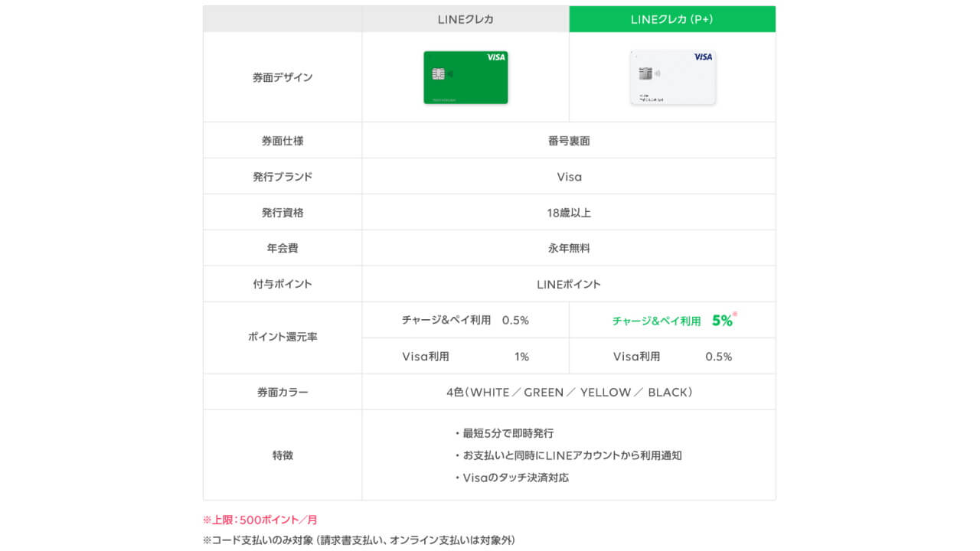
Task: Click the IC chip on the LINEクレカ(P+) card
Action: pyautogui.click(x=645, y=74)
